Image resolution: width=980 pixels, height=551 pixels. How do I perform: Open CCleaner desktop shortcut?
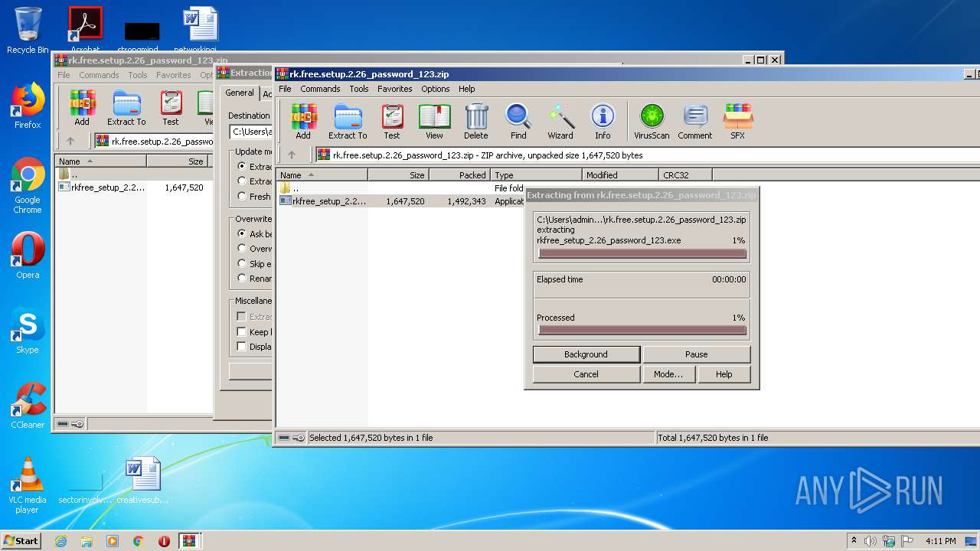pyautogui.click(x=28, y=405)
